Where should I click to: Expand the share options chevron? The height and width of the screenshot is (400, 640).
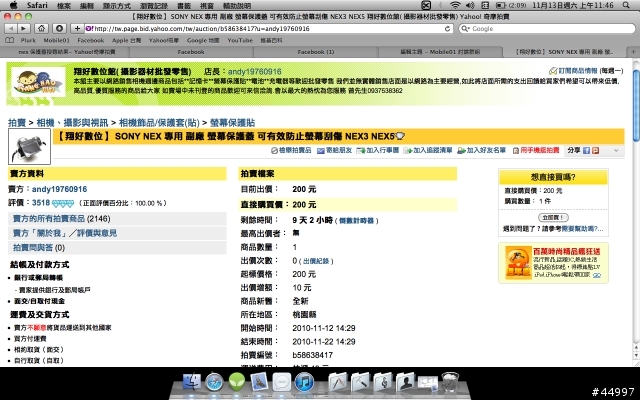tap(616, 151)
